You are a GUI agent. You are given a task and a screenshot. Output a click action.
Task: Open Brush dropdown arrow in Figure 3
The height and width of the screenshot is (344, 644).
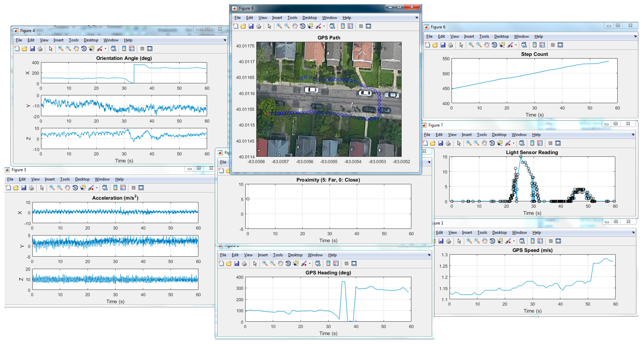pos(96,188)
